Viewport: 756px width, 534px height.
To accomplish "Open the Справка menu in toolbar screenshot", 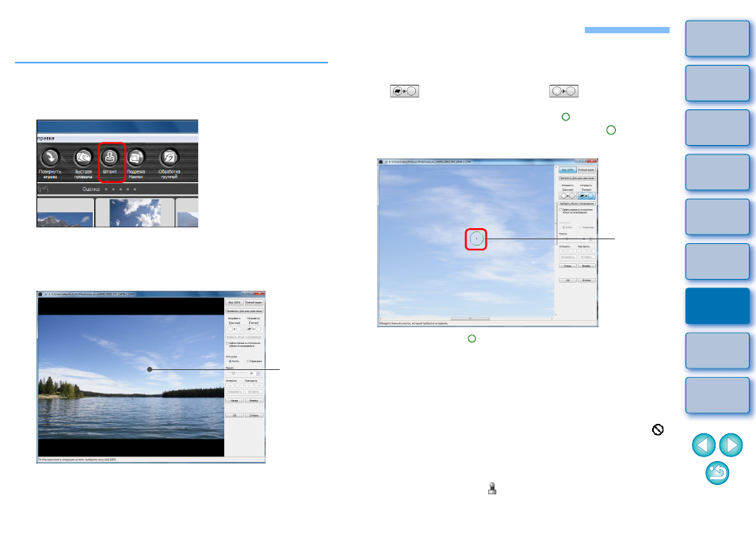I will [x=45, y=139].
